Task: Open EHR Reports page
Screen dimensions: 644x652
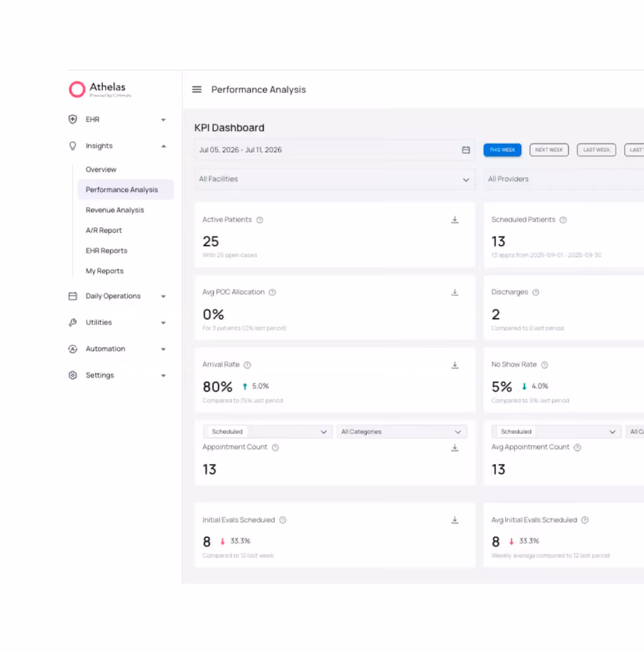Action: [106, 251]
